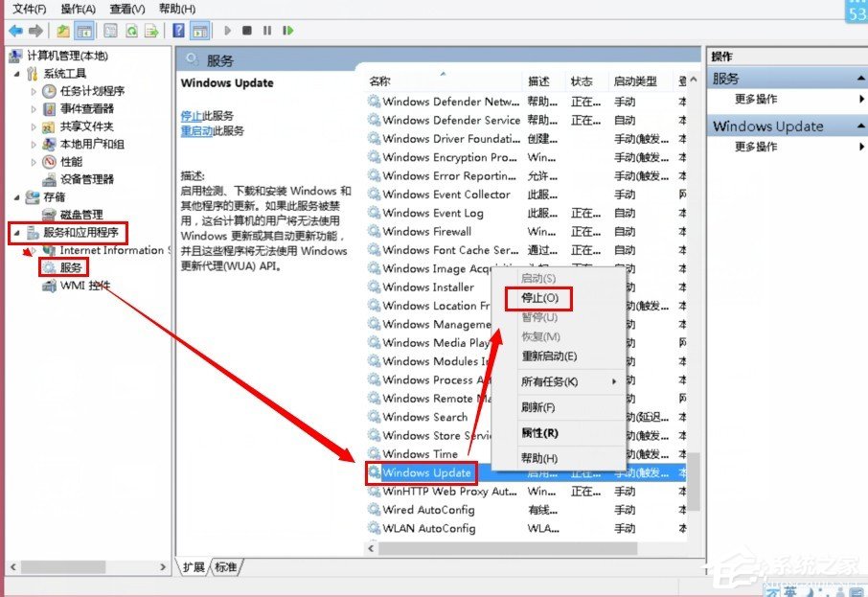The width and height of the screenshot is (868, 597).
Task: Refresh the view using the toolbar refresh icon
Action: point(132,30)
